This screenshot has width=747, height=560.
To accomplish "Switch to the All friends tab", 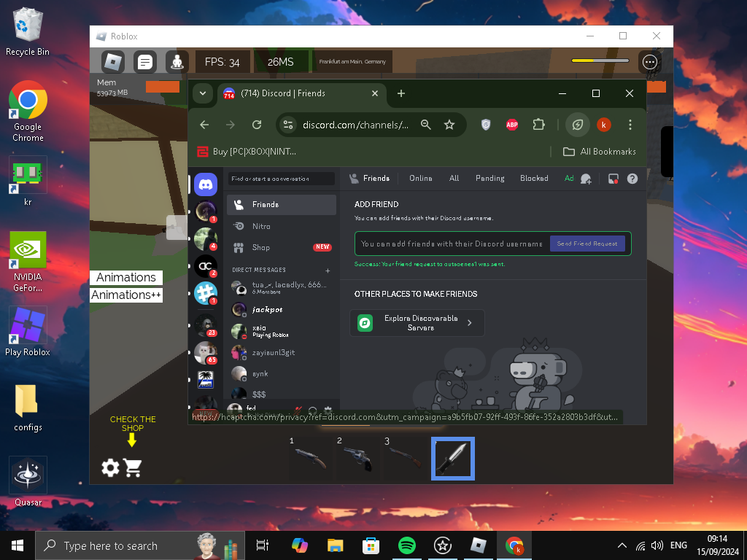I will click(454, 178).
